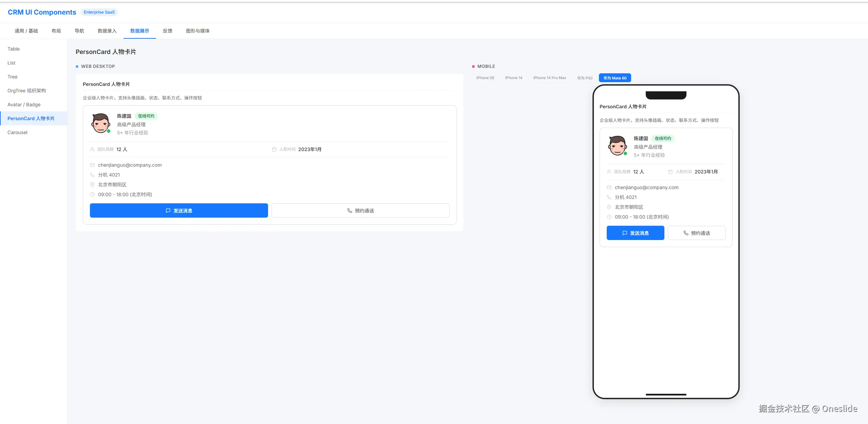Select the 数据展示 tab
The height and width of the screenshot is (424, 868).
pos(140,31)
